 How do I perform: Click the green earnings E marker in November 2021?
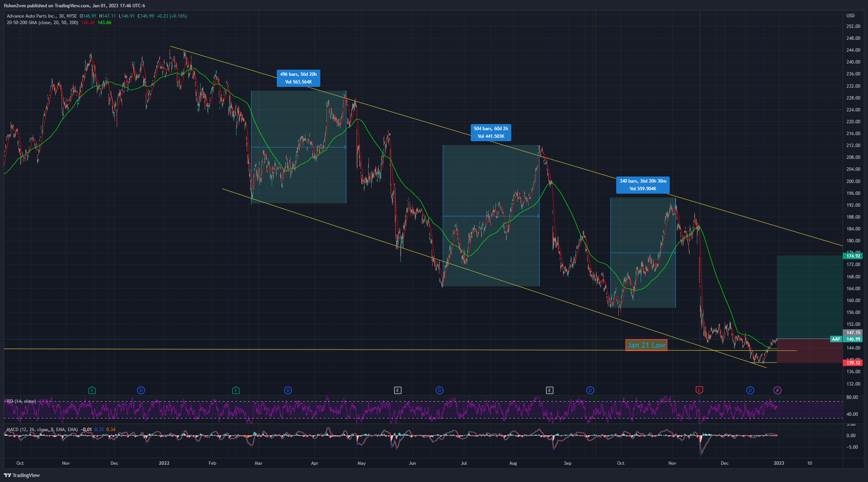[x=92, y=390]
